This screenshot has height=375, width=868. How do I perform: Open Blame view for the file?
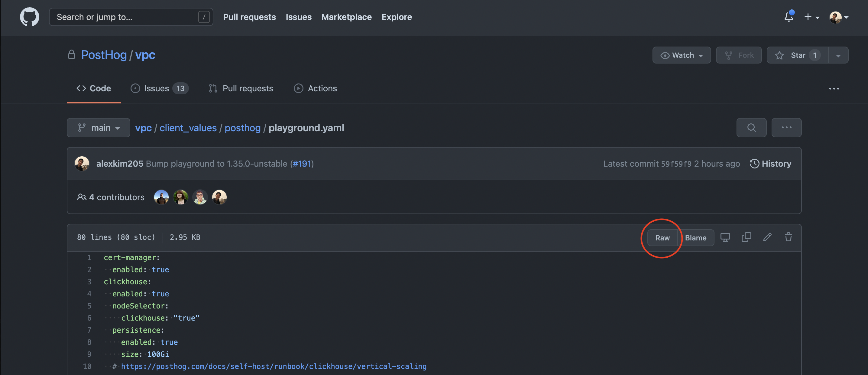[x=696, y=237]
